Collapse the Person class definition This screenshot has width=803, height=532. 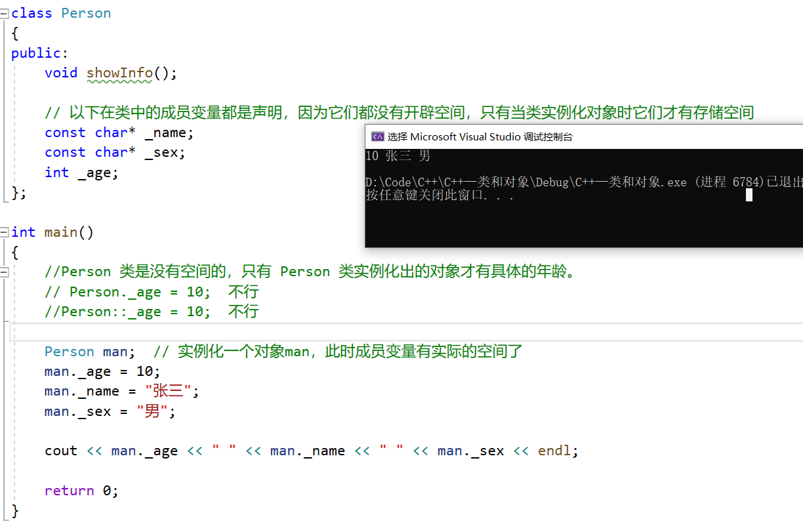point(4,12)
